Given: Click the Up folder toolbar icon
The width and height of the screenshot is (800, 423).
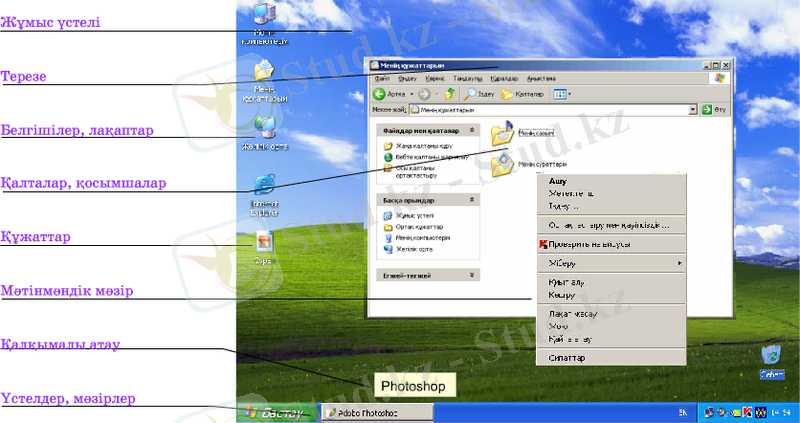Looking at the screenshot, I should tap(450, 93).
